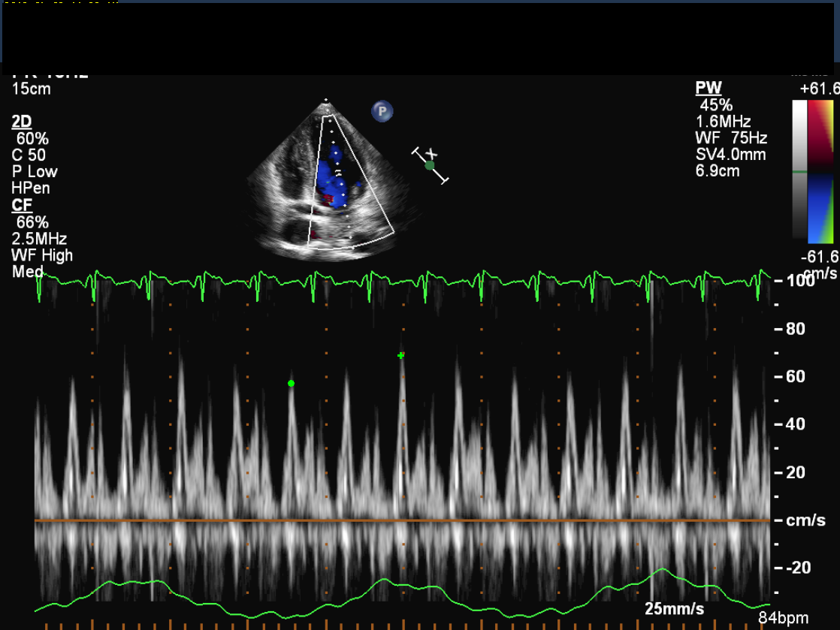Click the grayscale map bar
Image resolution: width=840 pixels, height=630 pixels.
click(799, 171)
